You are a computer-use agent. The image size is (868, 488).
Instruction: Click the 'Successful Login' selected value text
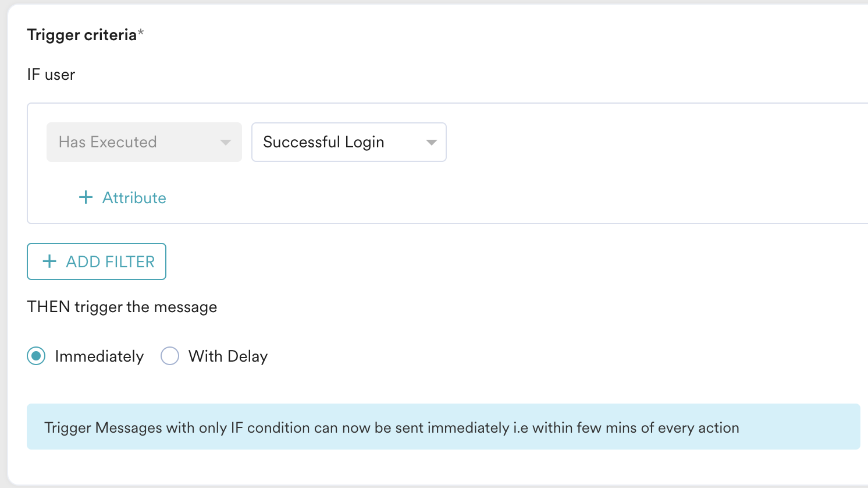click(x=323, y=142)
